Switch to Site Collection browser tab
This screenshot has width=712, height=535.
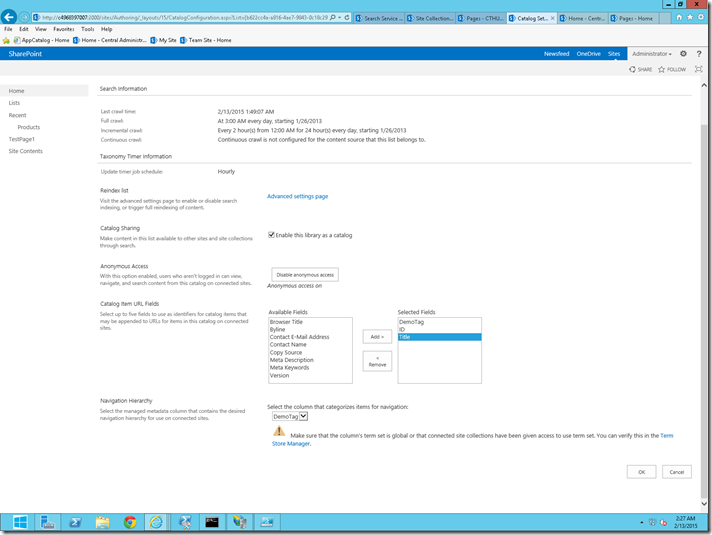pyautogui.click(x=430, y=18)
